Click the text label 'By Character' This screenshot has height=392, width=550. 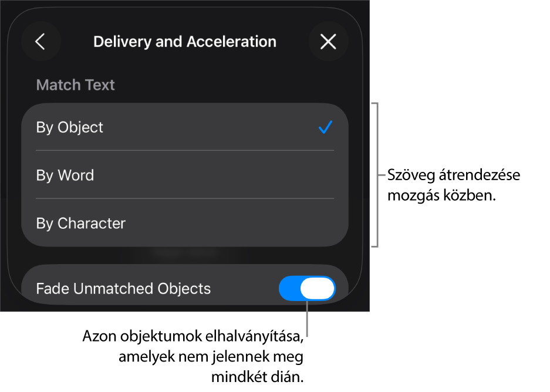81,224
